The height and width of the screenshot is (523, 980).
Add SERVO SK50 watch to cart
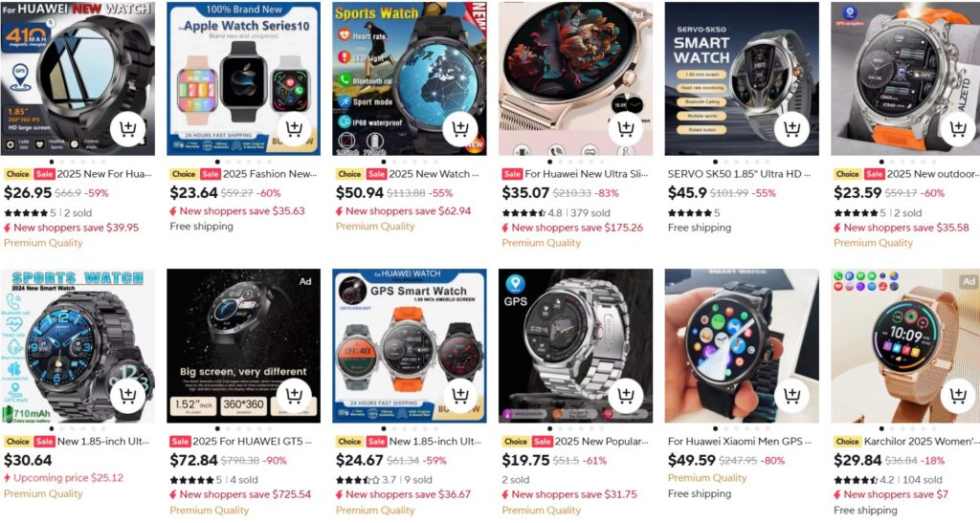tap(791, 129)
